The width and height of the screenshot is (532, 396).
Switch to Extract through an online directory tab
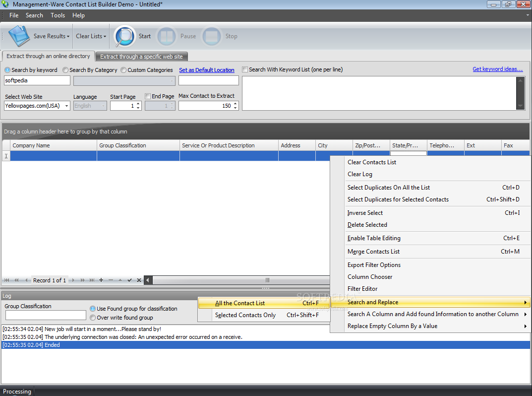pyautogui.click(x=48, y=56)
